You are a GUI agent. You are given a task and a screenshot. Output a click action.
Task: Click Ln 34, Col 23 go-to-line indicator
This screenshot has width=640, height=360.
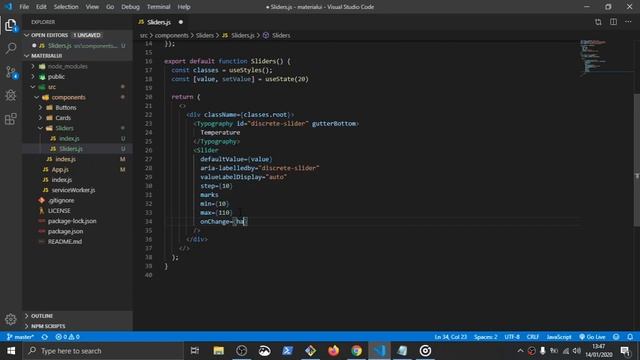[450, 337]
